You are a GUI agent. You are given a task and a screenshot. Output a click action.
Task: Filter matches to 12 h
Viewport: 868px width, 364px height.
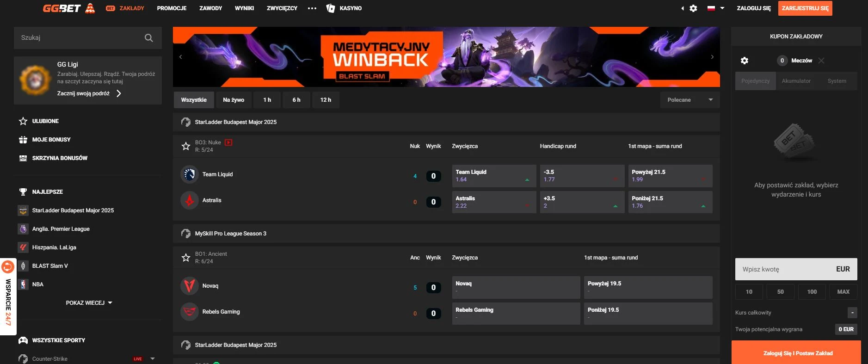click(326, 100)
